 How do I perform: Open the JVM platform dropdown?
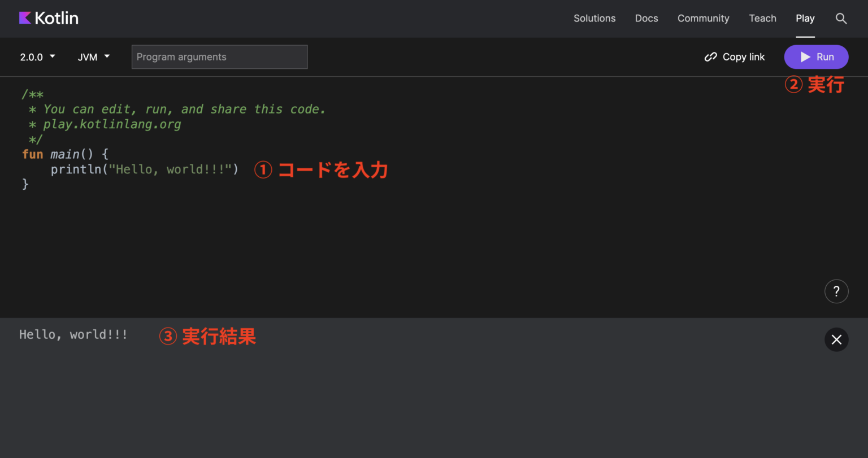(x=93, y=56)
